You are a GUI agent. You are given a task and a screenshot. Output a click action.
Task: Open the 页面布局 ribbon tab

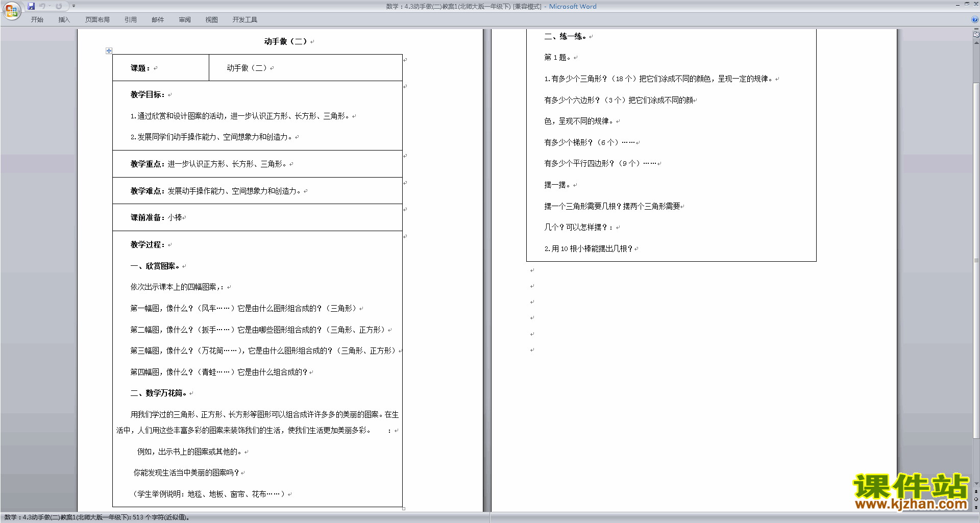97,20
